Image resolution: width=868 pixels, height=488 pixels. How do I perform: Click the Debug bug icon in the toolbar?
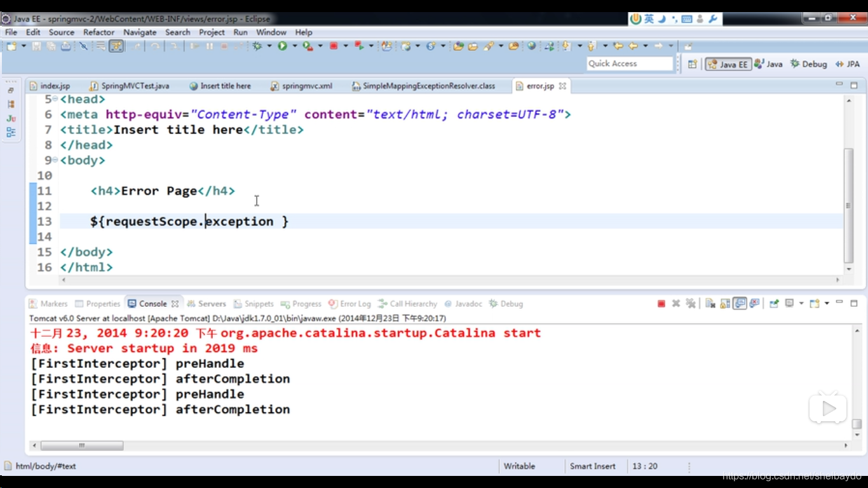coord(257,46)
